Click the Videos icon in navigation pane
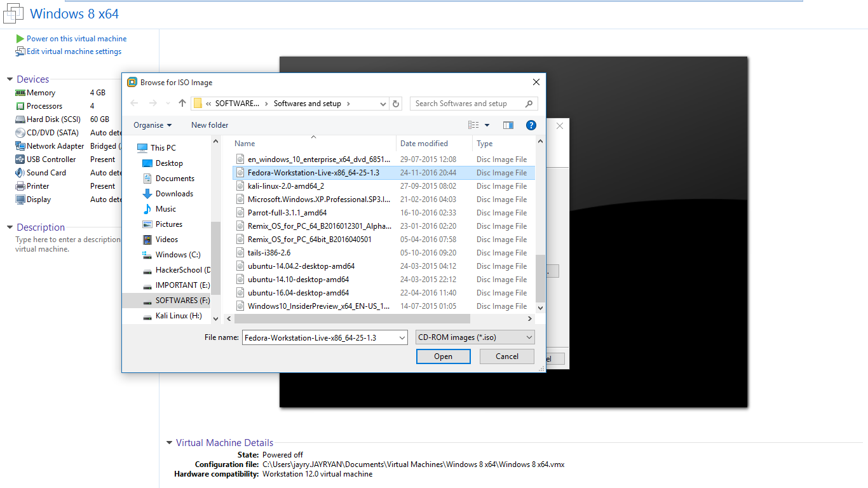 click(x=147, y=240)
